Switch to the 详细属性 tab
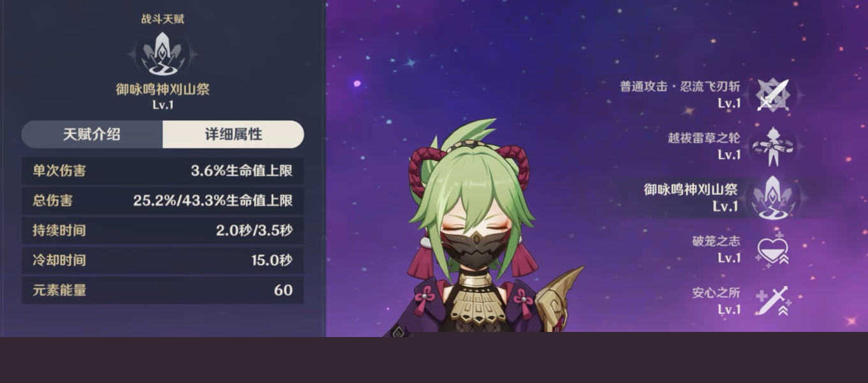 pyautogui.click(x=233, y=135)
